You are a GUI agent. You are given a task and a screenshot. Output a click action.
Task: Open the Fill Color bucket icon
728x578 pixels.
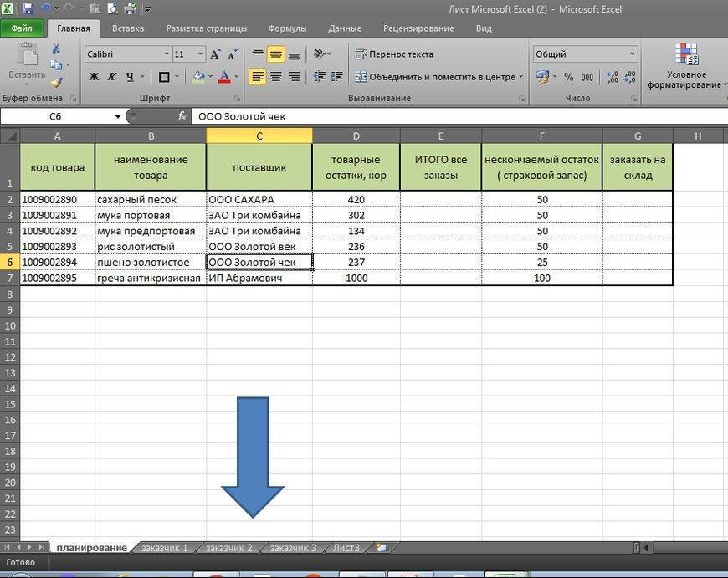tap(199, 76)
